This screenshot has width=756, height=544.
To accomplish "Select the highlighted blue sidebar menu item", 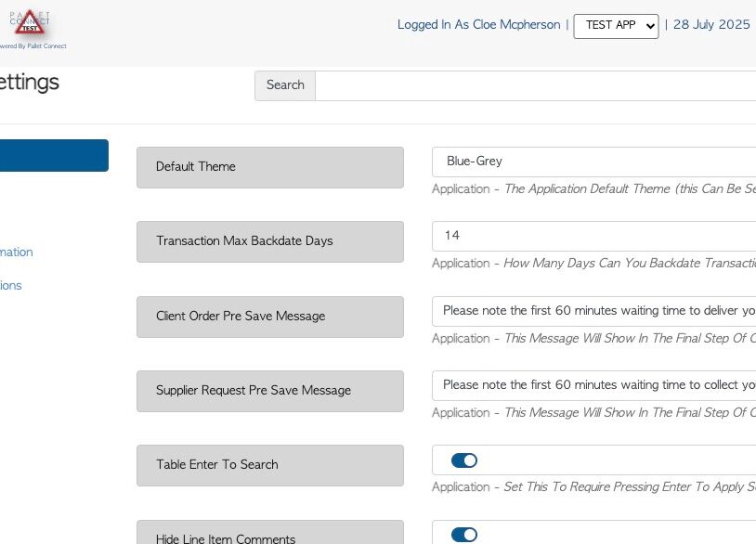I will (x=54, y=155).
